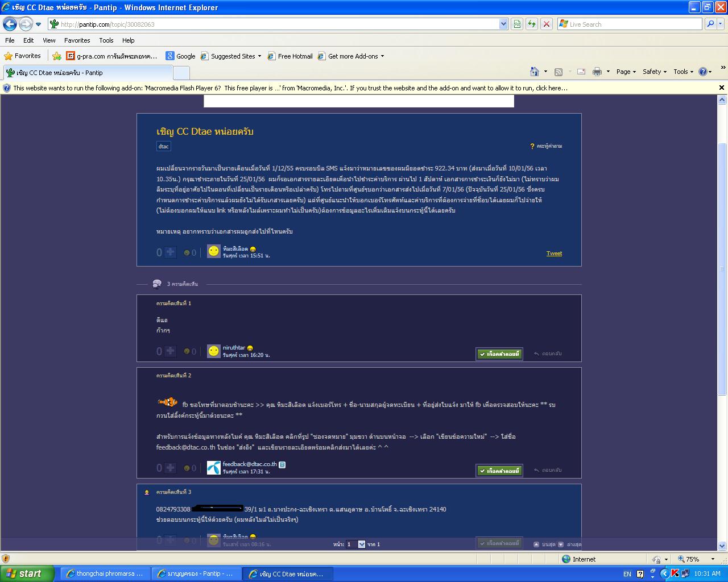Click the Home icon in command bar

click(x=535, y=72)
